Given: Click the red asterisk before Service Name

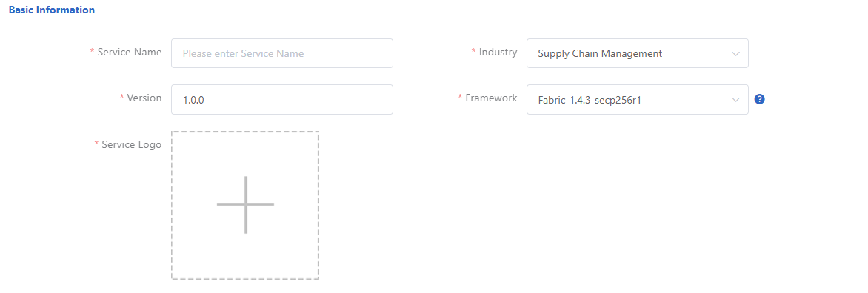Looking at the screenshot, I should [92, 51].
